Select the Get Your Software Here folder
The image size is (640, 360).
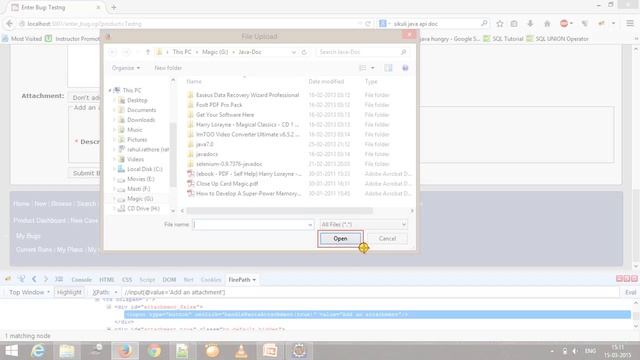point(224,115)
